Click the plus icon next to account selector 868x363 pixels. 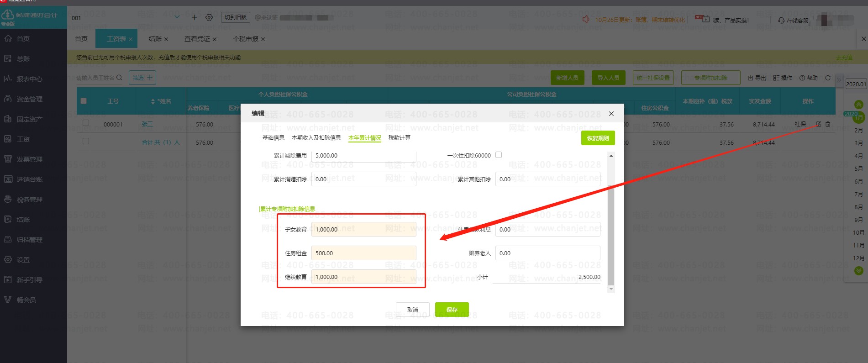tap(195, 17)
